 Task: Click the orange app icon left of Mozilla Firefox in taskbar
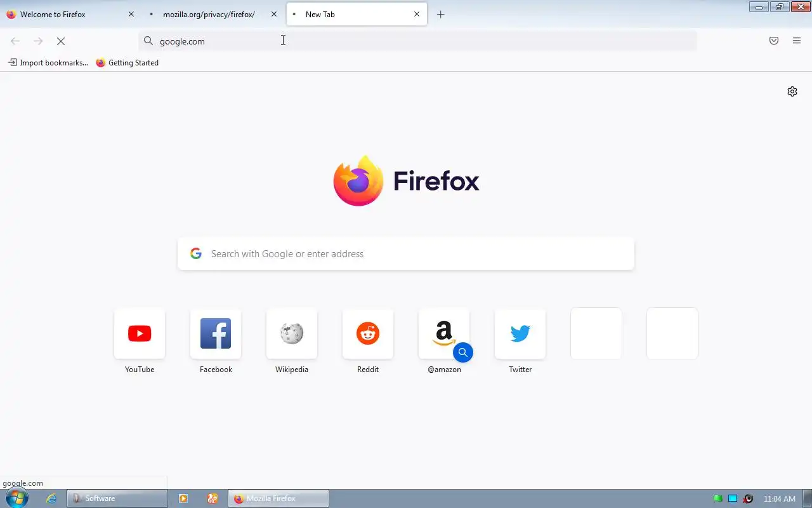coord(213,498)
